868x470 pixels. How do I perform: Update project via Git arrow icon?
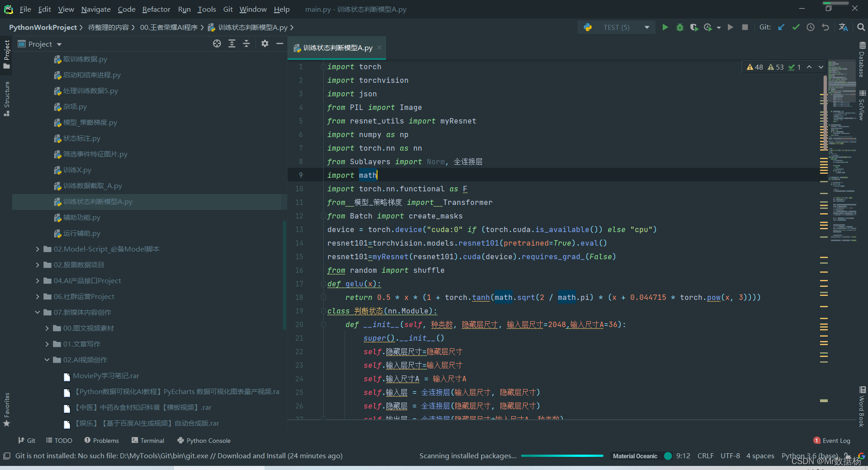click(x=781, y=28)
